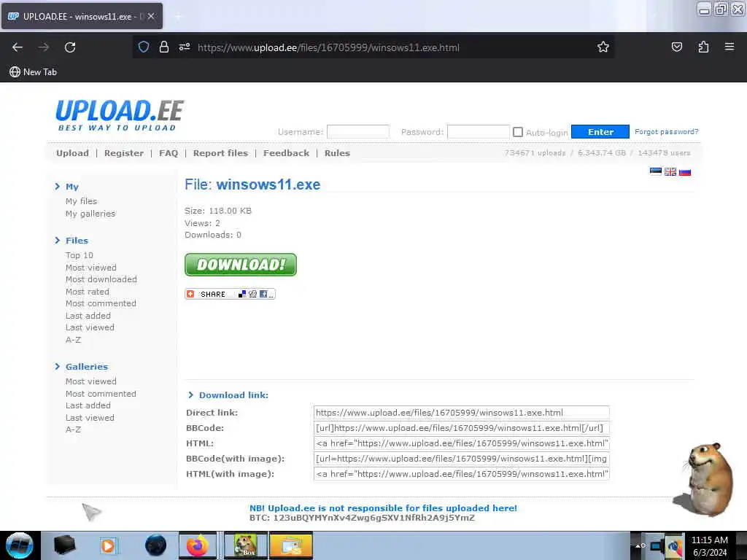Open the extensions puzzle icon

tap(703, 47)
